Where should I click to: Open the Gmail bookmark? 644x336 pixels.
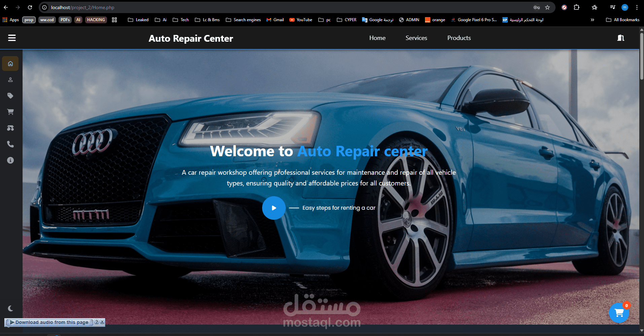tap(275, 20)
